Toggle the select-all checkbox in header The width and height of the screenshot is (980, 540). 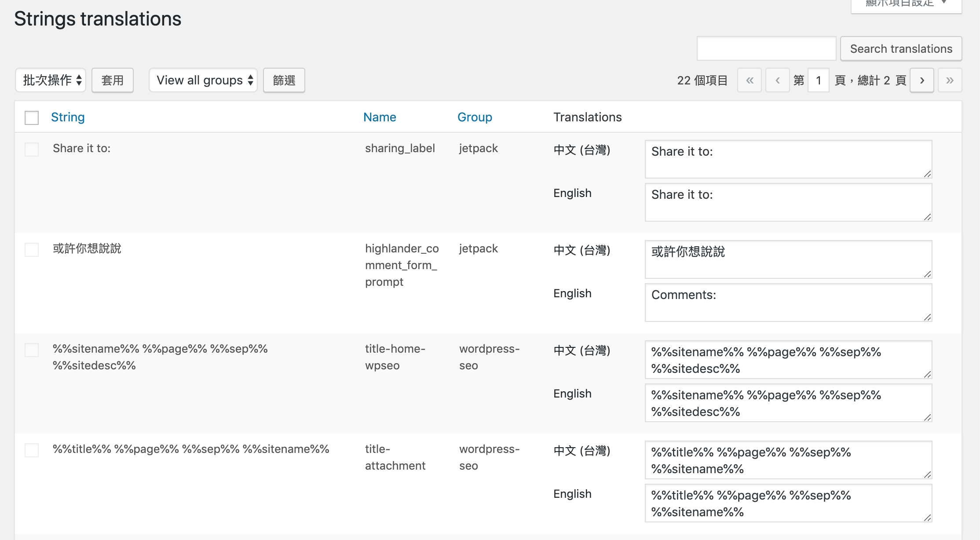(32, 117)
